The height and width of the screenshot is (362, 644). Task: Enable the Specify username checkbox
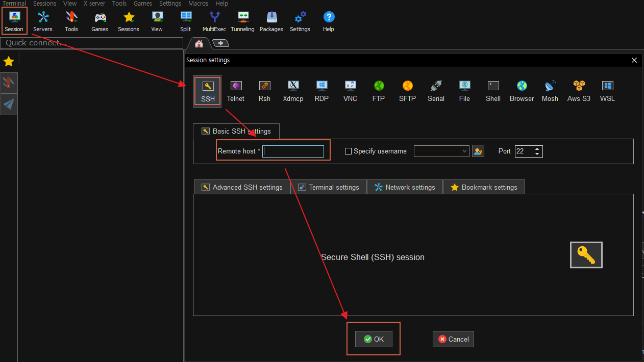pyautogui.click(x=349, y=151)
